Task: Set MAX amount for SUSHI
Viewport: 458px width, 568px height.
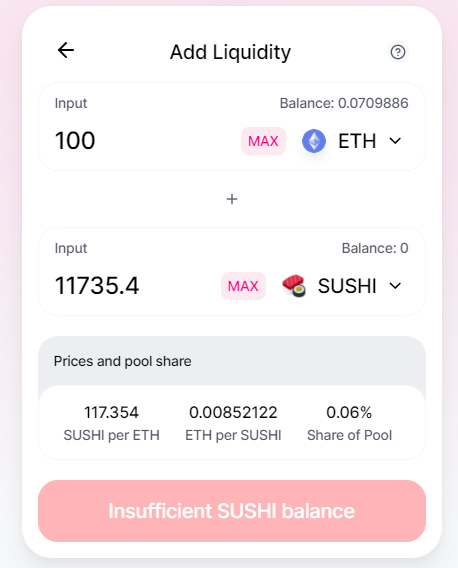Action: pos(243,286)
